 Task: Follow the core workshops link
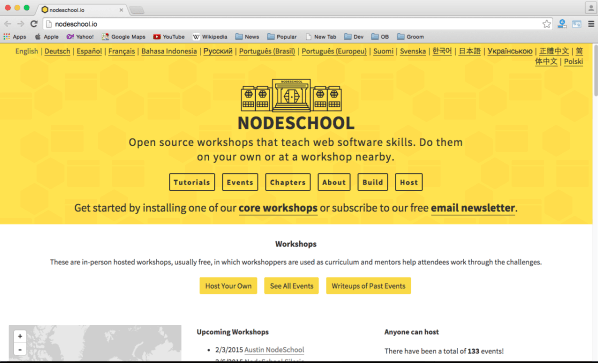(278, 208)
